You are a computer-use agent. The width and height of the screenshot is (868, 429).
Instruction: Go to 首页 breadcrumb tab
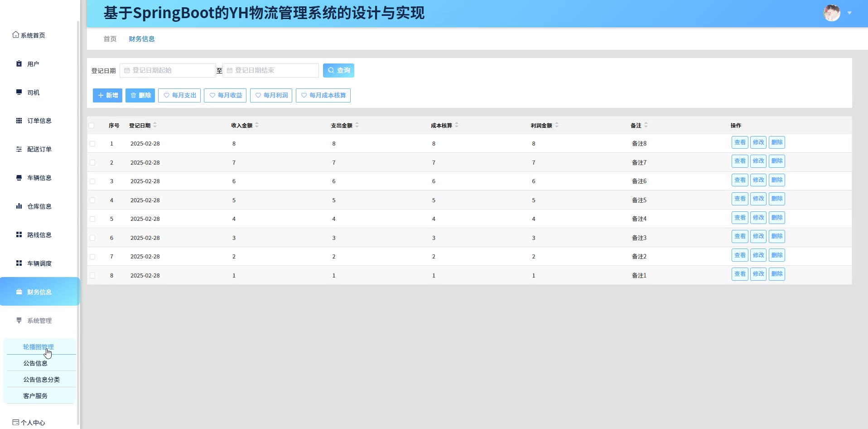click(110, 39)
